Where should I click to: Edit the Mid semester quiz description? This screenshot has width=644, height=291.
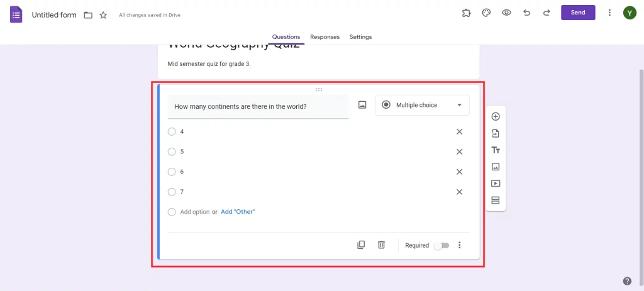[x=209, y=64]
